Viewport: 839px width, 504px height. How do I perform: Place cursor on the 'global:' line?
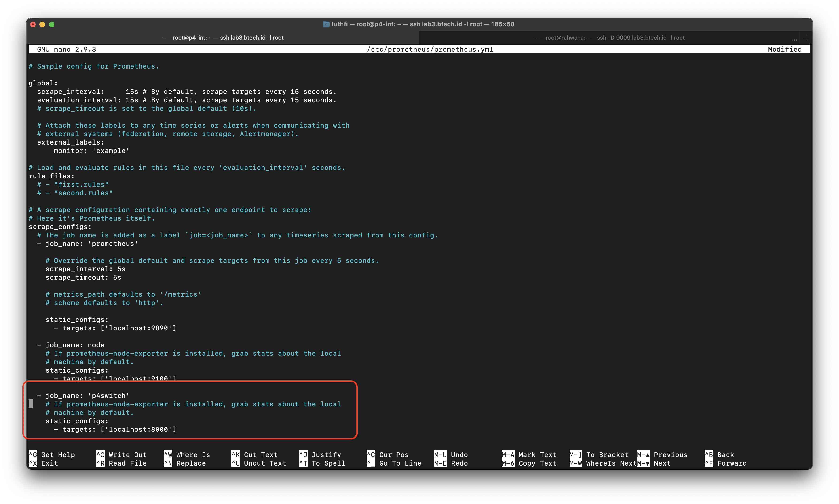tap(43, 83)
